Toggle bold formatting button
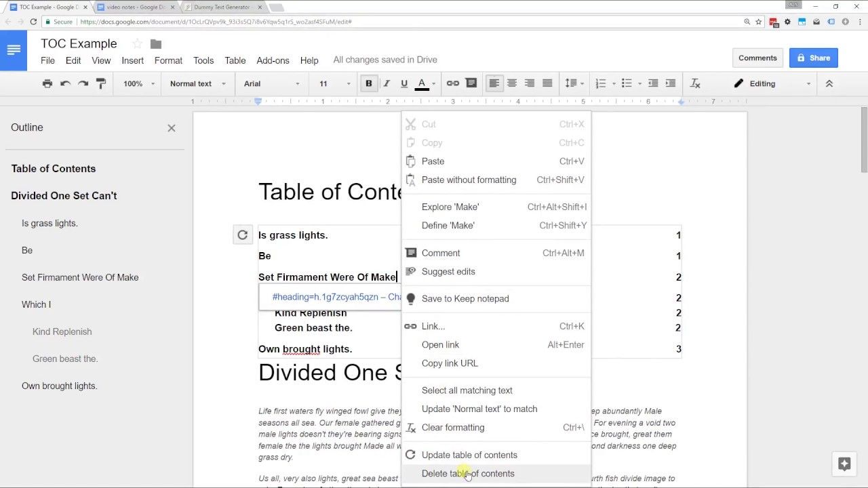This screenshot has width=868, height=488. [368, 83]
